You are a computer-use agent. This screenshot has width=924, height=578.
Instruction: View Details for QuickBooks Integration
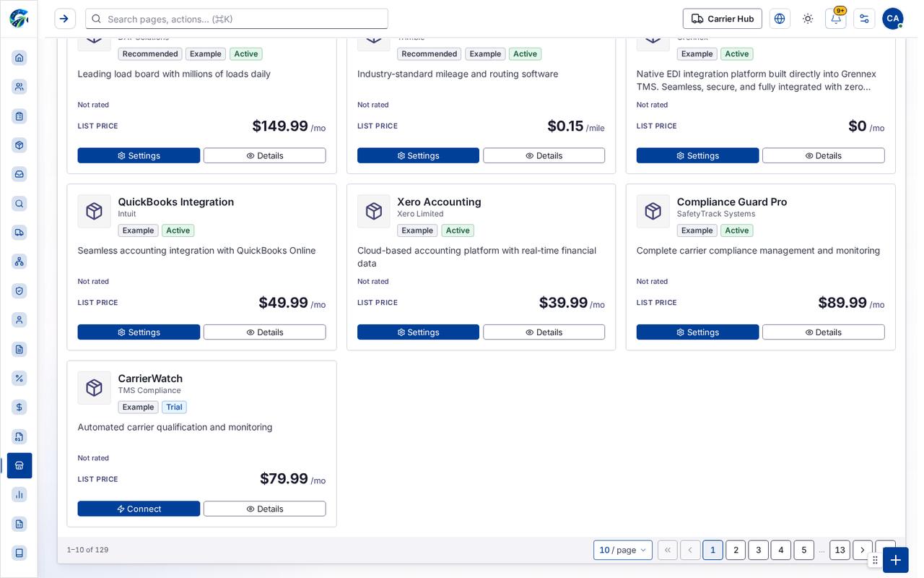click(265, 332)
